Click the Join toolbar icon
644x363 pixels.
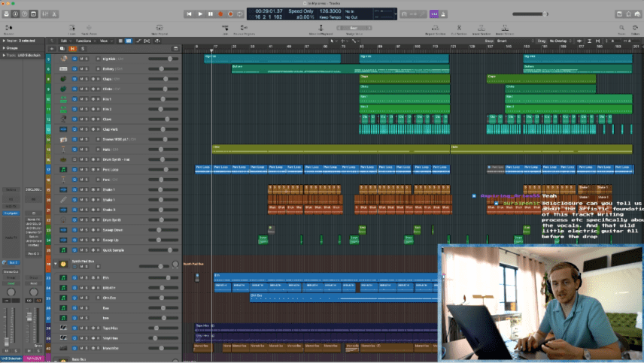click(225, 29)
